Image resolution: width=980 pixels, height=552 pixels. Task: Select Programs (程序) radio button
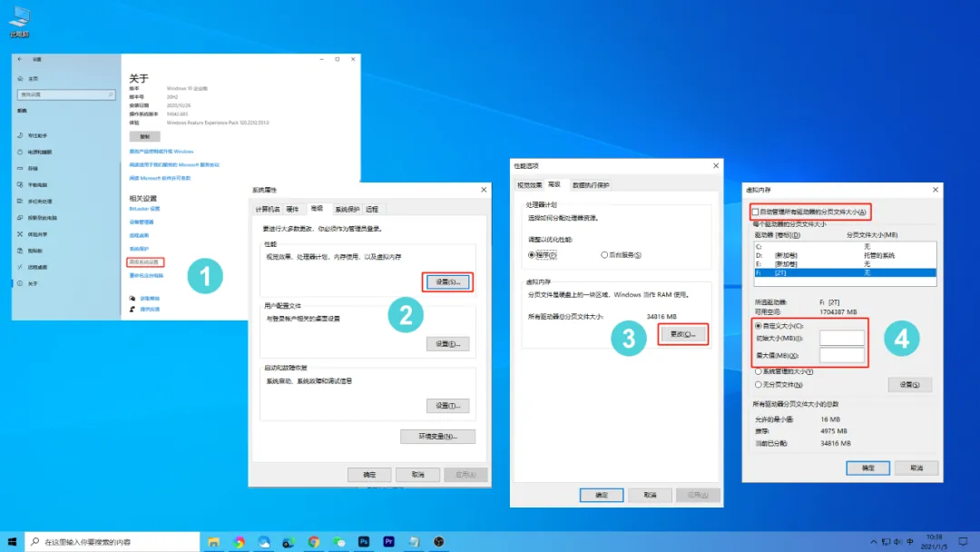[x=542, y=255]
